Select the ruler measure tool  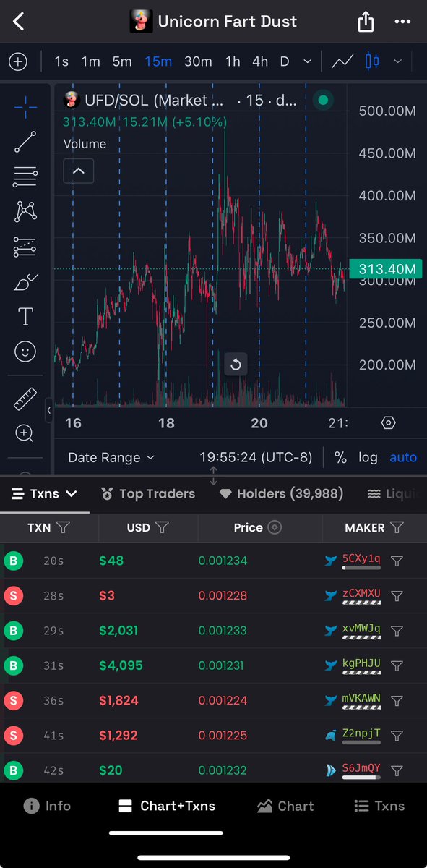pyautogui.click(x=25, y=399)
